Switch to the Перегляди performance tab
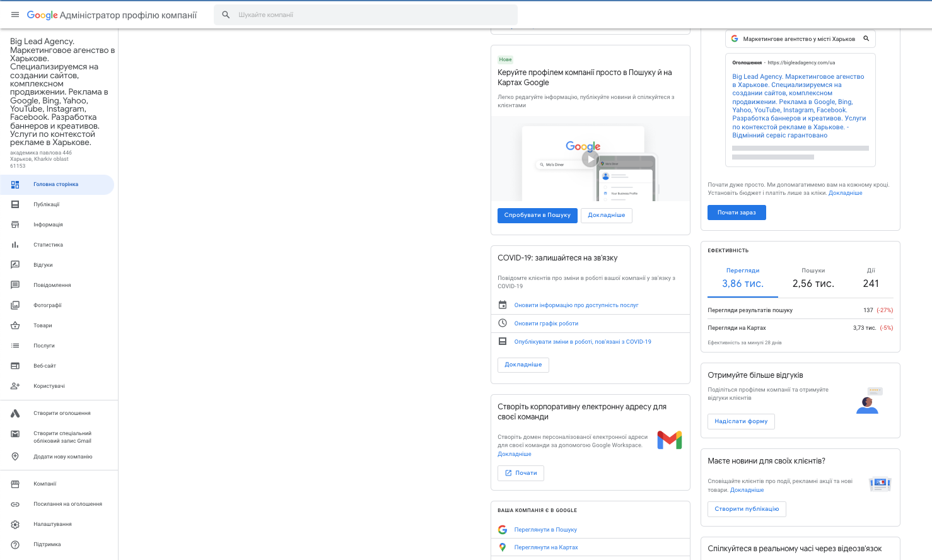The height and width of the screenshot is (560, 932). pos(743,278)
